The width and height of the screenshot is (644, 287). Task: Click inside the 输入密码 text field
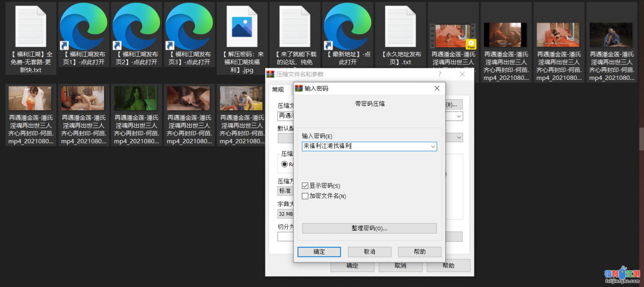pyautogui.click(x=365, y=146)
